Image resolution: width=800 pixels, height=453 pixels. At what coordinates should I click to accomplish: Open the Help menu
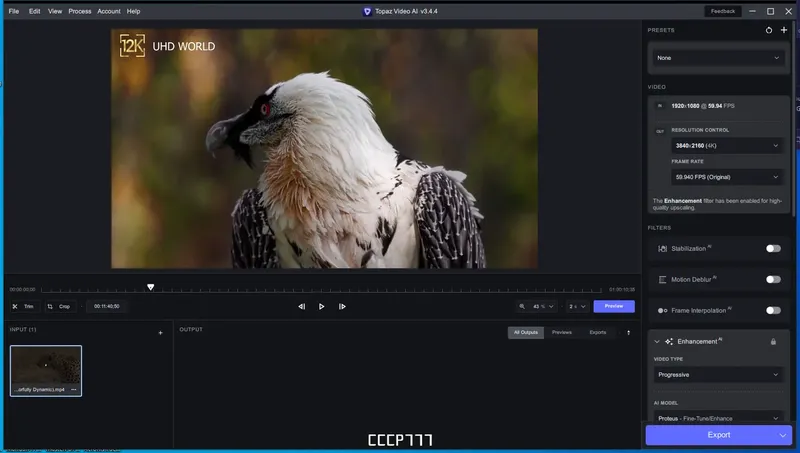pyautogui.click(x=133, y=11)
